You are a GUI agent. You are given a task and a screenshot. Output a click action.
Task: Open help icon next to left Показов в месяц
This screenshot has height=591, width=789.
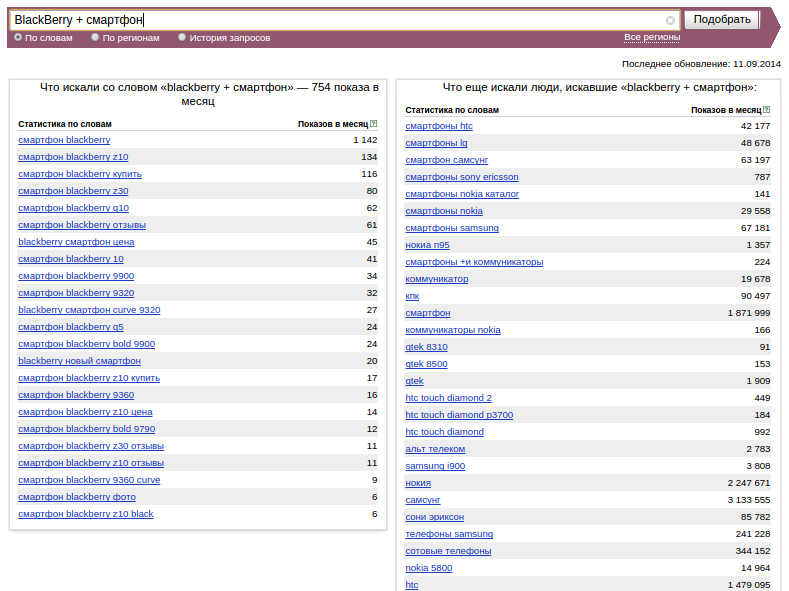(x=373, y=123)
